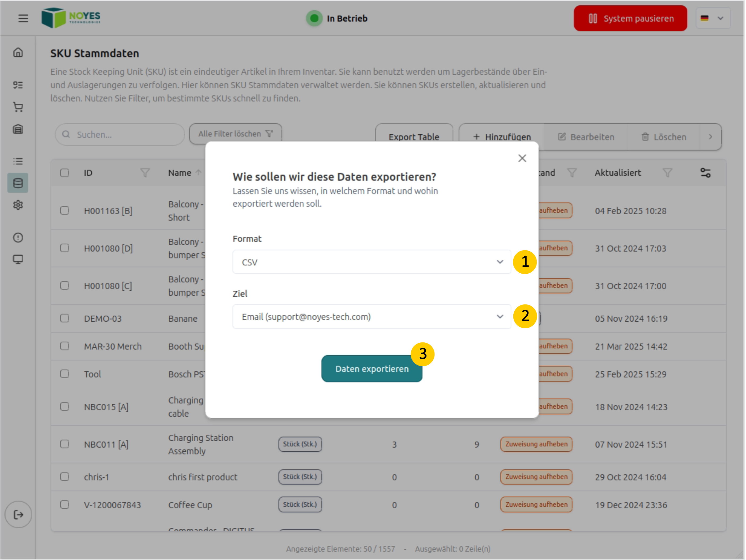The image size is (746, 560).
Task: Open table column settings sliders icon
Action: pos(706,173)
